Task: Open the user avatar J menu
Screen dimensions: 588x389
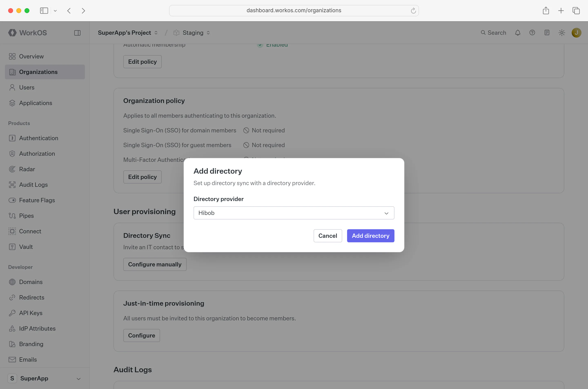Action: (x=576, y=32)
